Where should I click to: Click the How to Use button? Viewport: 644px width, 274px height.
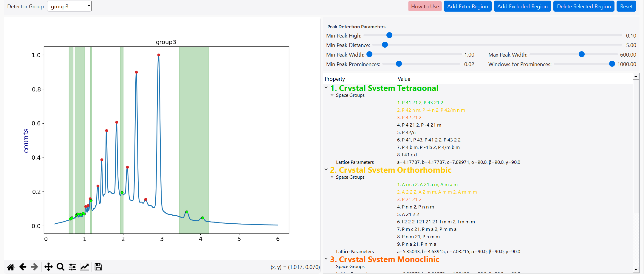coord(425,6)
